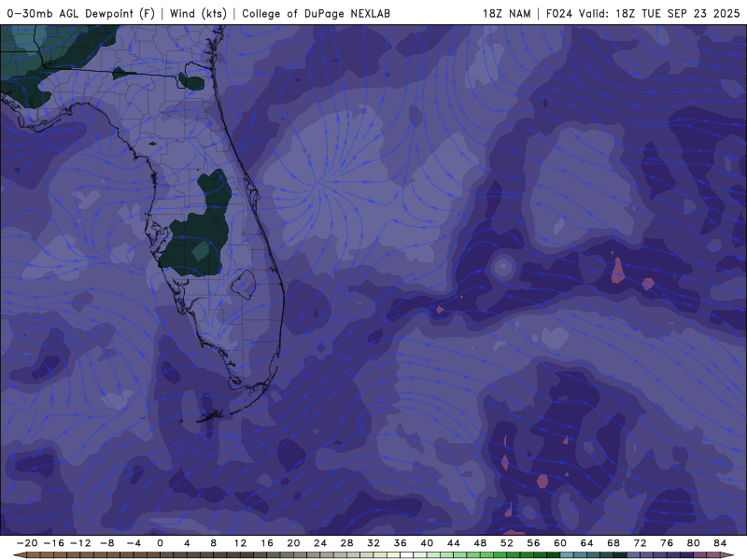Click 'Valid: 18Z TUE SEP 23 2025' text
Viewport: 747px width, 560px height.
click(659, 14)
